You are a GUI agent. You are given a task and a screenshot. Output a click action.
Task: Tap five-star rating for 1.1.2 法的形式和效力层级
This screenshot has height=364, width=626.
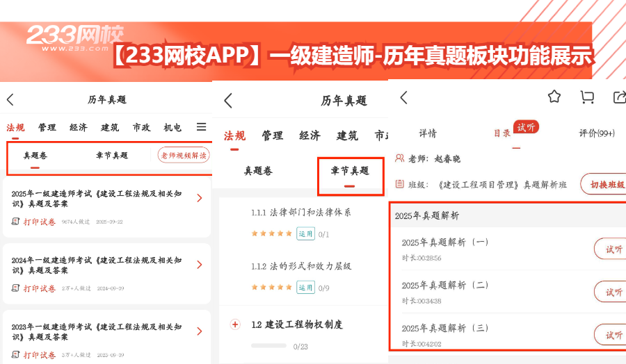pyautogui.click(x=271, y=287)
